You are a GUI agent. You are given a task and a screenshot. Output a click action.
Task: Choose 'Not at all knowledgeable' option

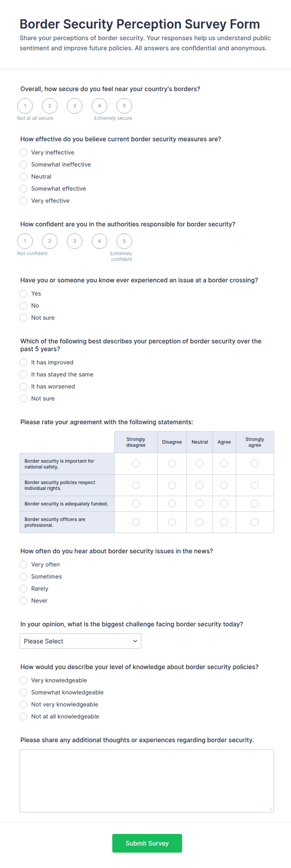click(23, 717)
